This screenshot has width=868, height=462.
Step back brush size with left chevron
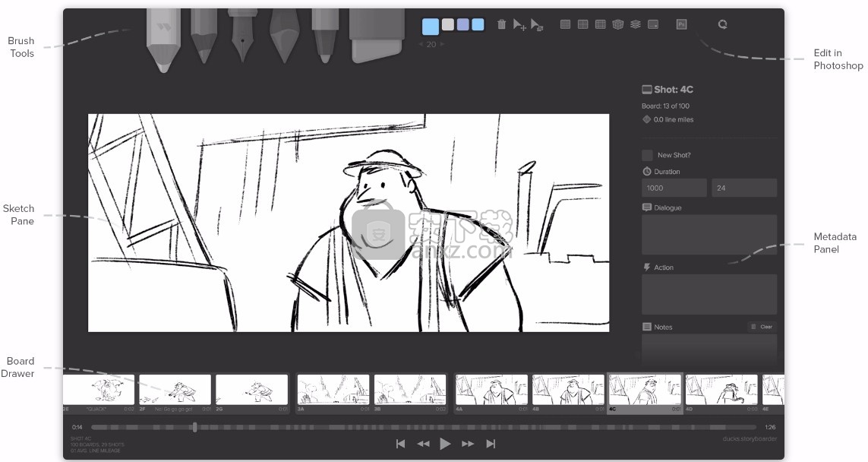[420, 43]
